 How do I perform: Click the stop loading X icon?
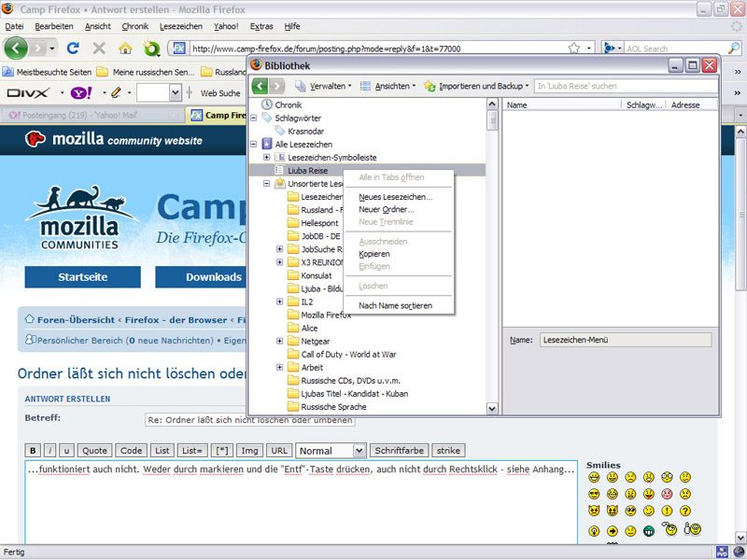coord(99,48)
